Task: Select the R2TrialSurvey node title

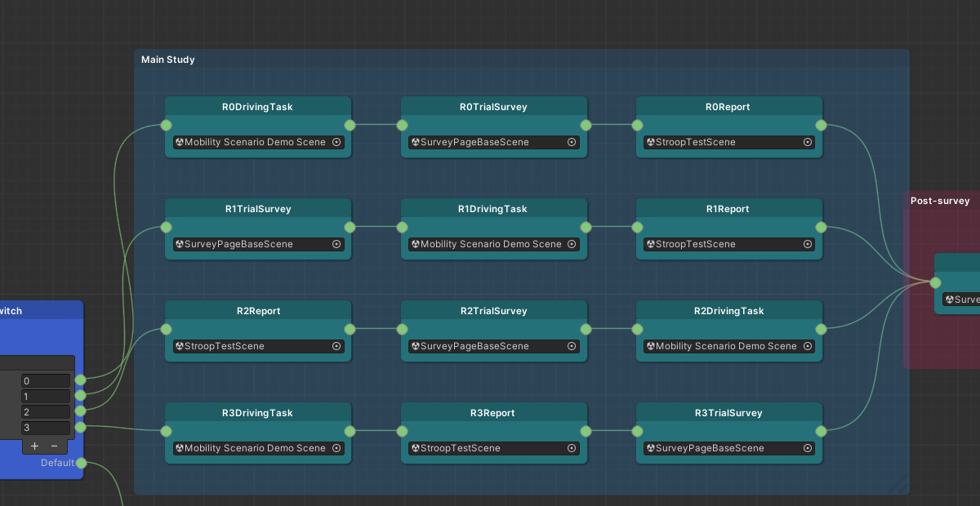Action: pos(494,311)
